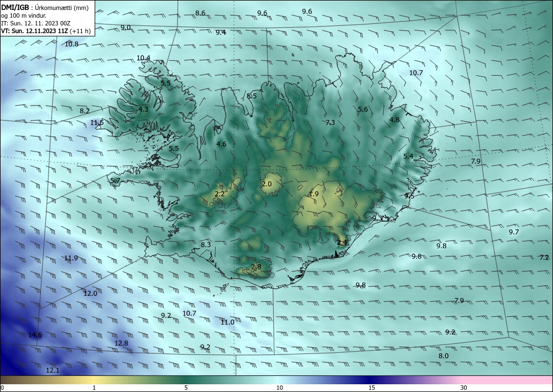The height and width of the screenshot is (392, 553).
Task: Click the '(+11 h)' forecast offset text
Action: pyautogui.click(x=80, y=31)
